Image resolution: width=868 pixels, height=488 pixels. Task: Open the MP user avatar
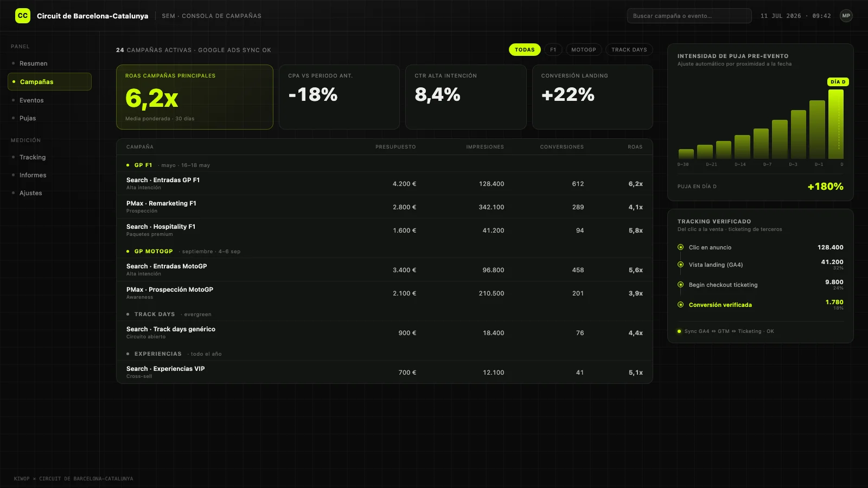click(x=846, y=16)
